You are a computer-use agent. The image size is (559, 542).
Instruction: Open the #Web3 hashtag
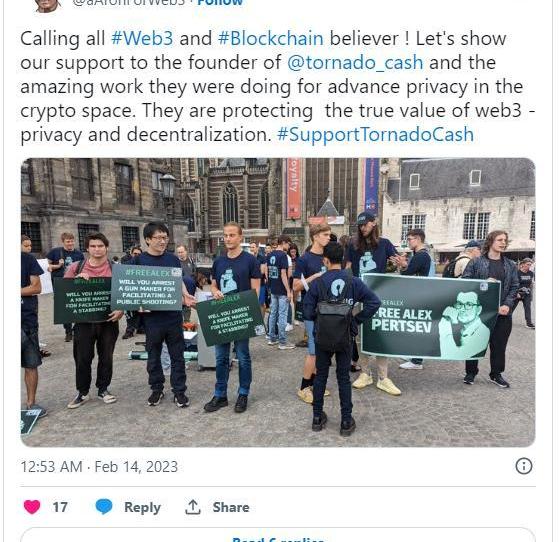coord(142,39)
